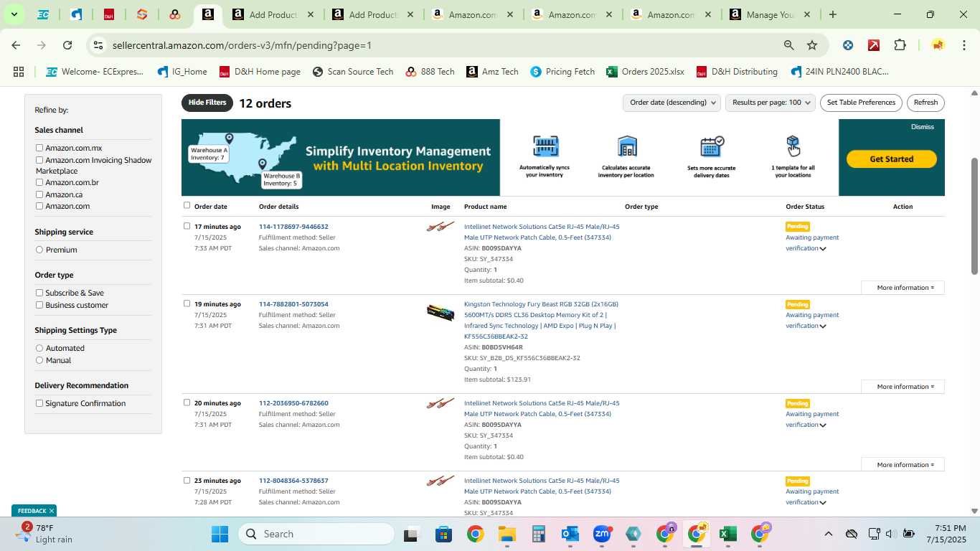This screenshot has height=551, width=980.
Task: Click the patch cable image for order 114-1178697-9446632
Action: [x=440, y=227]
